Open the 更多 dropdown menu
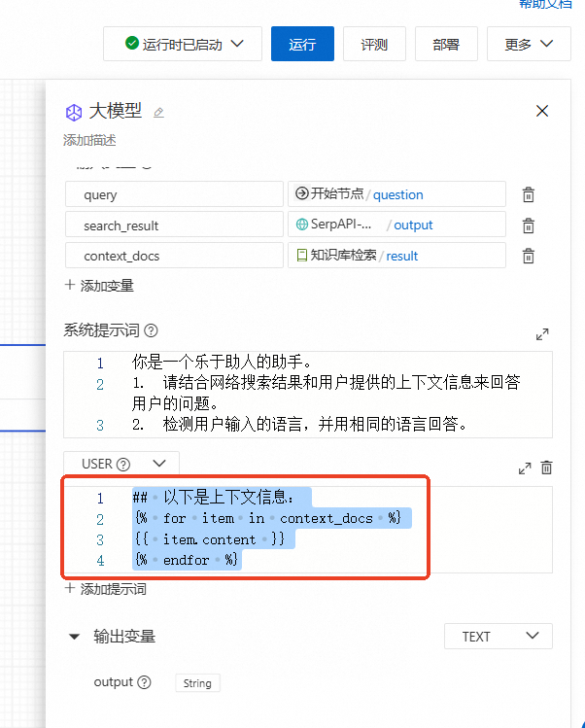585x728 pixels. [530, 44]
